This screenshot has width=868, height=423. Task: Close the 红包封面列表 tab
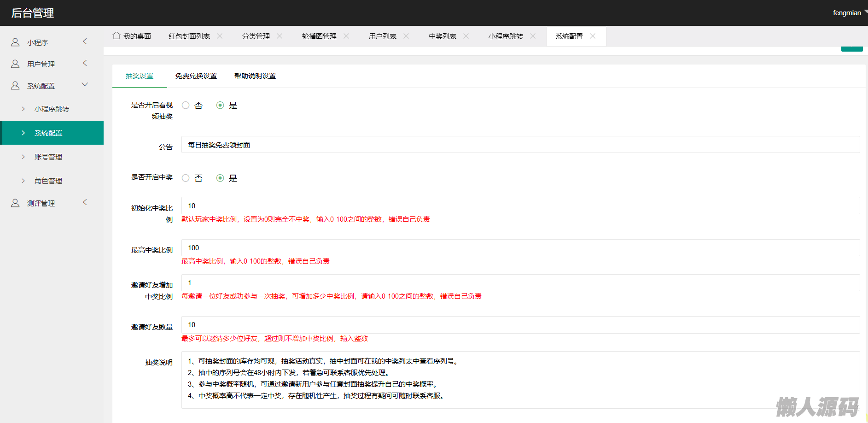[220, 36]
